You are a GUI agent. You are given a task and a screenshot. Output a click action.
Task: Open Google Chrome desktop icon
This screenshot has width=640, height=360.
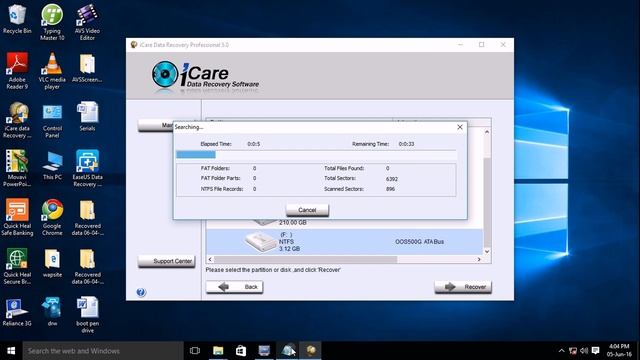point(52,217)
